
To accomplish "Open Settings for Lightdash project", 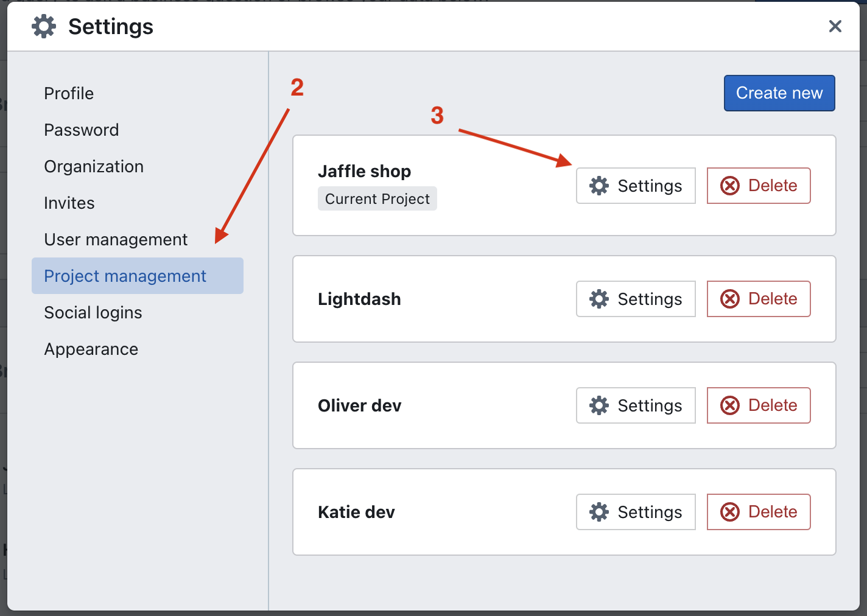I will coord(636,299).
